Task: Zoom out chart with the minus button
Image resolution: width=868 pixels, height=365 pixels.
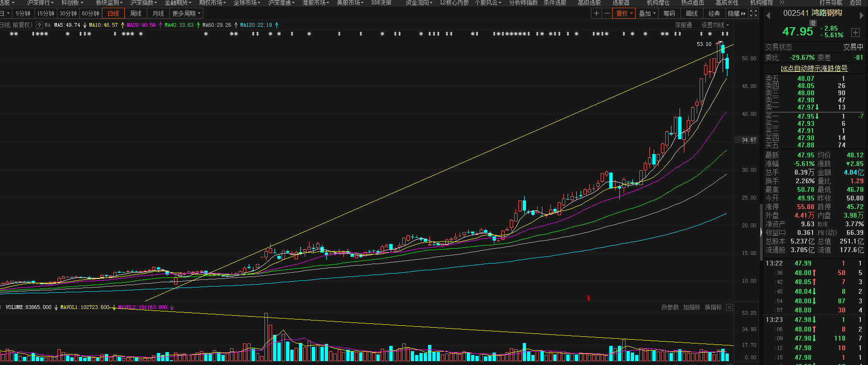Action: coord(607,13)
